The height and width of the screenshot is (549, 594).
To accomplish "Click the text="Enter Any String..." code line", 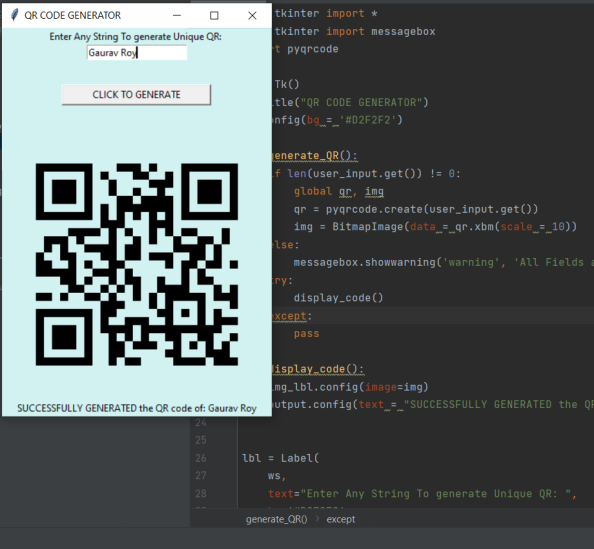I will tap(422, 494).
